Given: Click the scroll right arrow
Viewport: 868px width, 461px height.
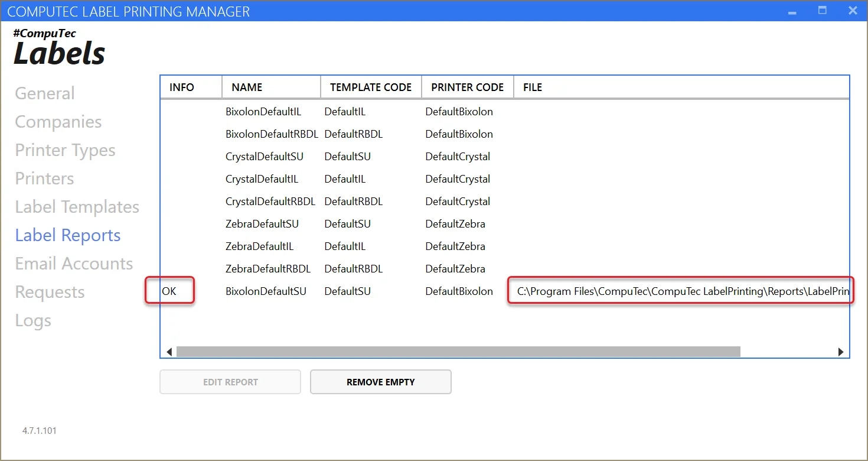Looking at the screenshot, I should click(841, 352).
